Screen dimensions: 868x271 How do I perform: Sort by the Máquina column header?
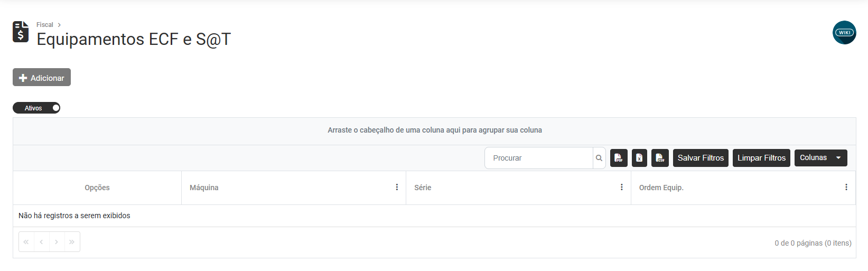[x=204, y=188]
